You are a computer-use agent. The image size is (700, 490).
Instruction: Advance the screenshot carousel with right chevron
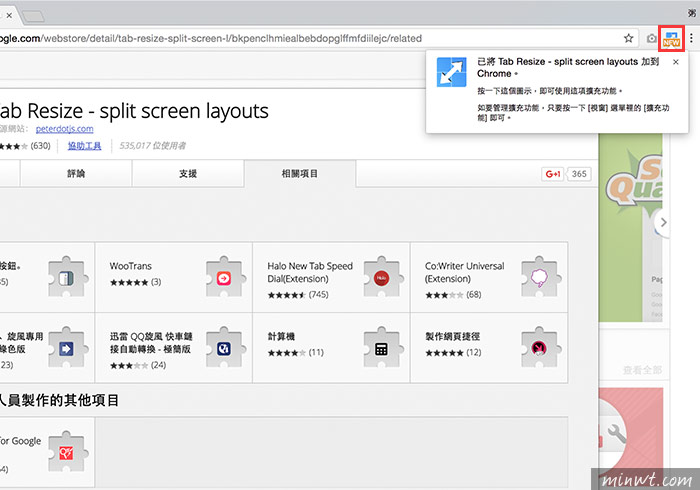coord(663,222)
